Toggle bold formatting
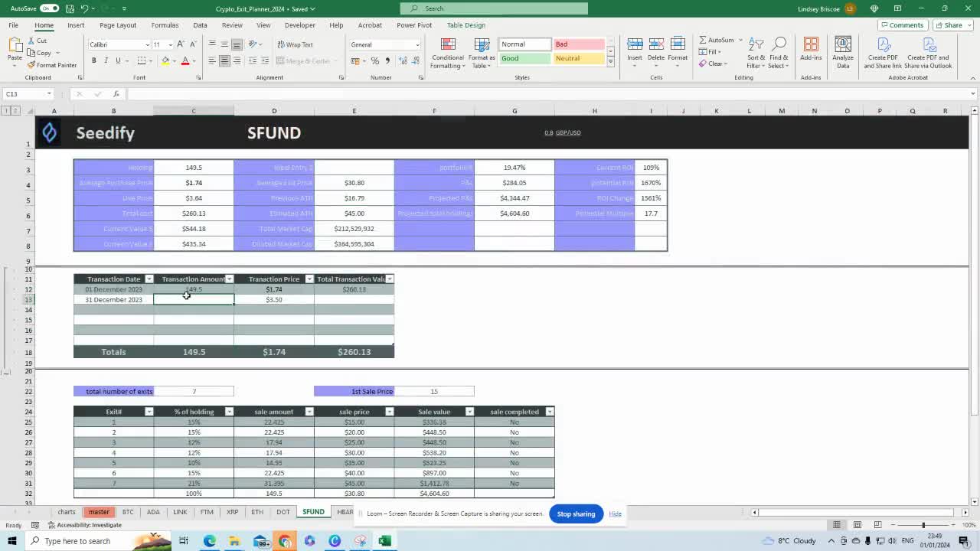 pos(94,60)
